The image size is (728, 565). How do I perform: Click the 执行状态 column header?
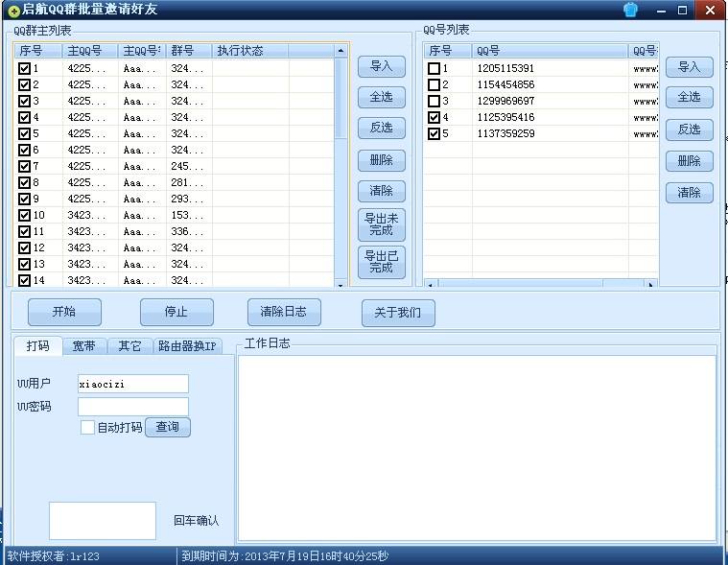point(249,51)
